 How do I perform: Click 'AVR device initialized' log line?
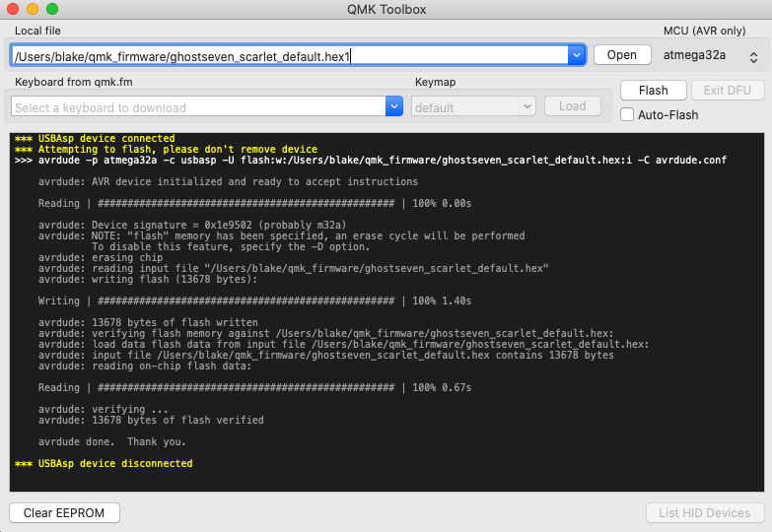[x=228, y=181]
